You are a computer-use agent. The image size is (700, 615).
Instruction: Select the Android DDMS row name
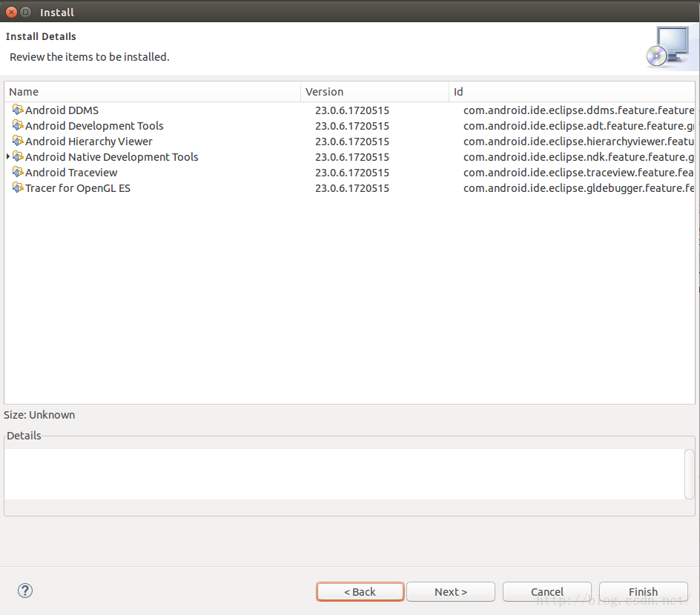click(62, 110)
